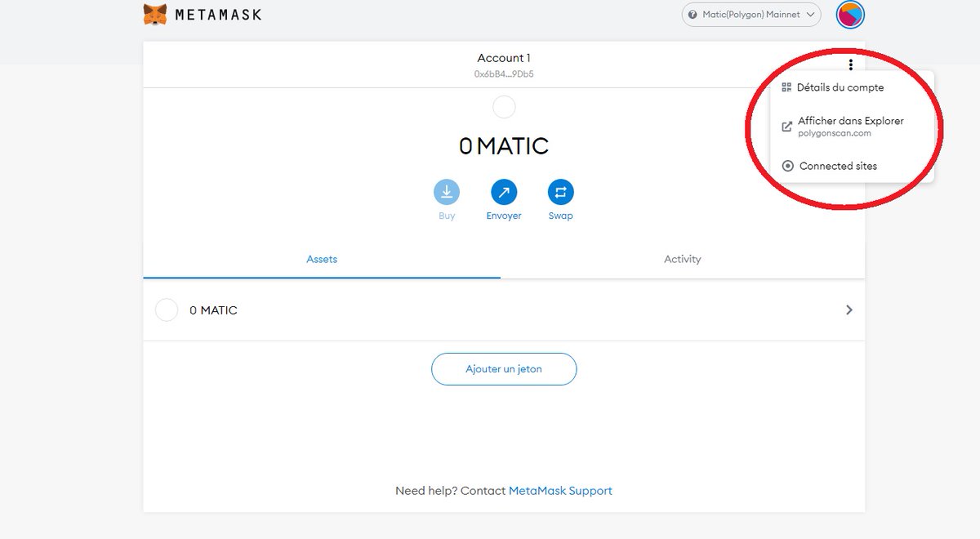Open the 0 MATIC asset row
980x539 pixels.
504,310
